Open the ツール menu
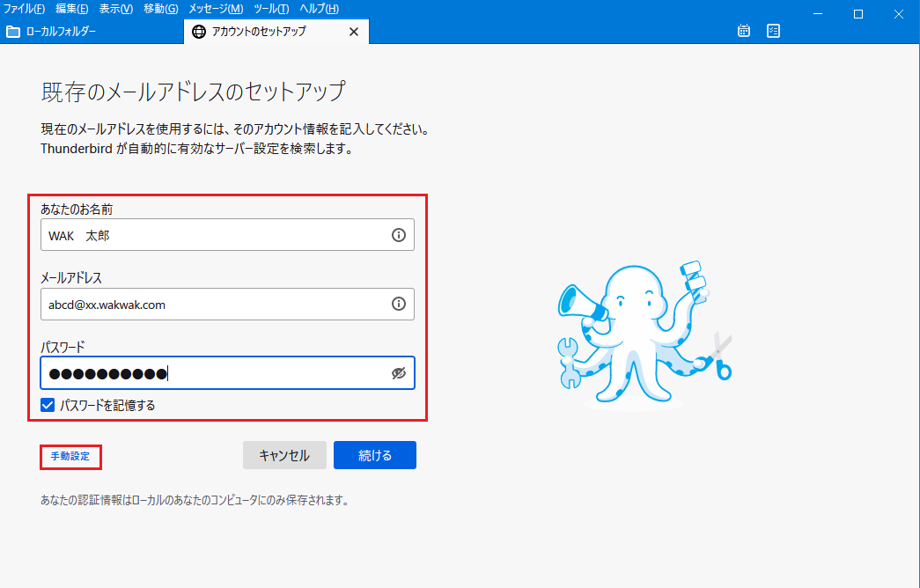This screenshot has height=588, width=920. point(271,9)
